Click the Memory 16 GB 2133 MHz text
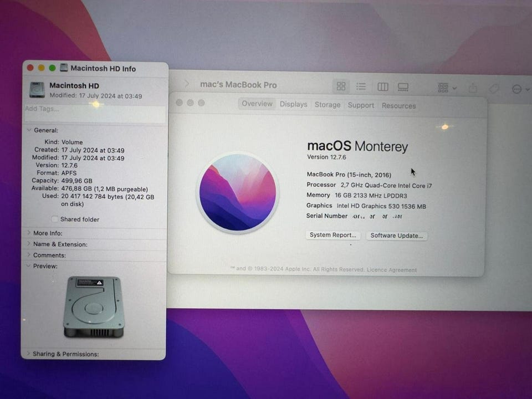The height and width of the screenshot is (399, 532). pyautogui.click(x=356, y=196)
